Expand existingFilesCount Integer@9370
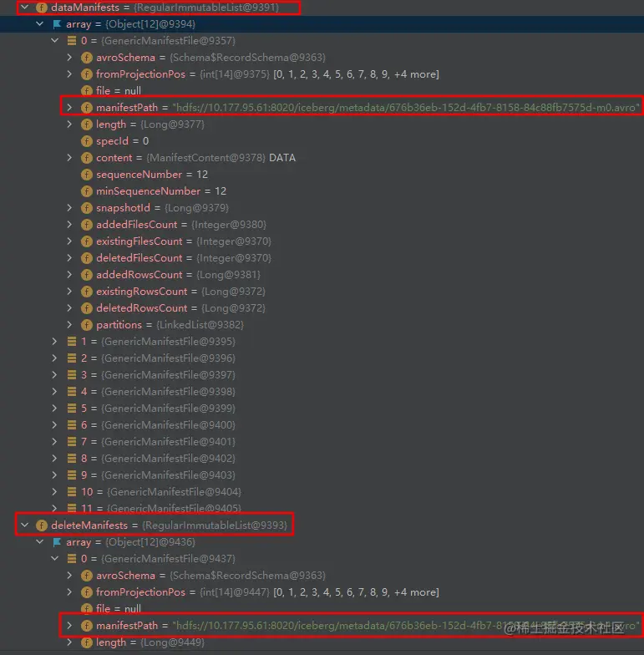The height and width of the screenshot is (655, 644). 69,241
